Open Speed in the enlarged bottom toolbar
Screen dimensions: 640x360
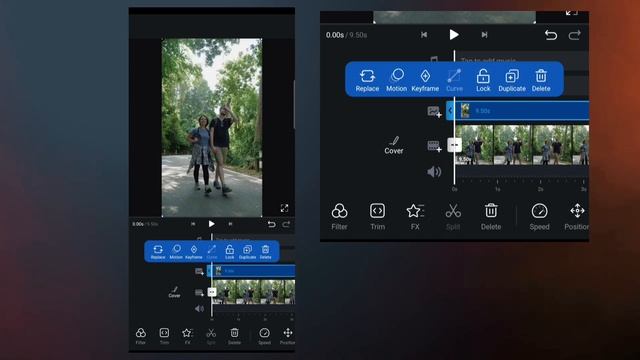pos(539,217)
